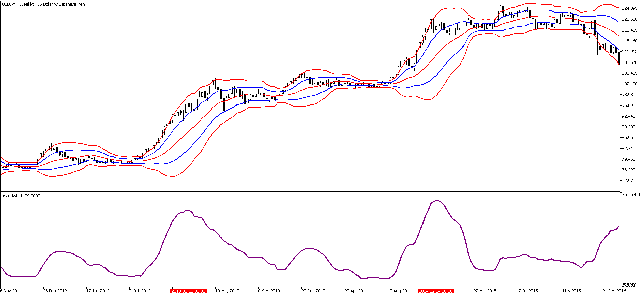Click the date label 8 Sep 2013

click(269, 291)
